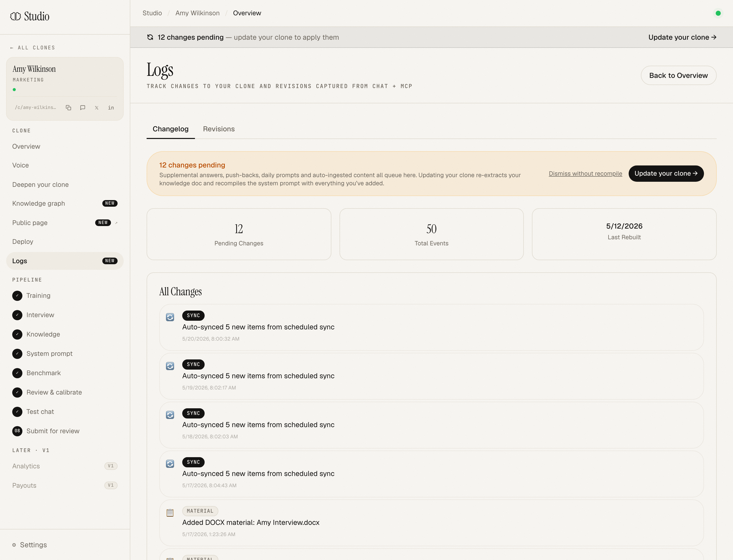
Task: Open the chat bubble icon in clone card
Action: point(83,108)
